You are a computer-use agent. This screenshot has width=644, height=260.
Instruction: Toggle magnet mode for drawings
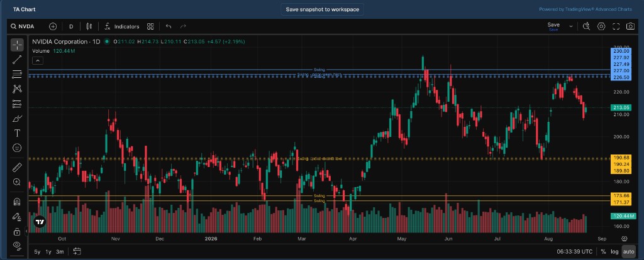tap(17, 202)
